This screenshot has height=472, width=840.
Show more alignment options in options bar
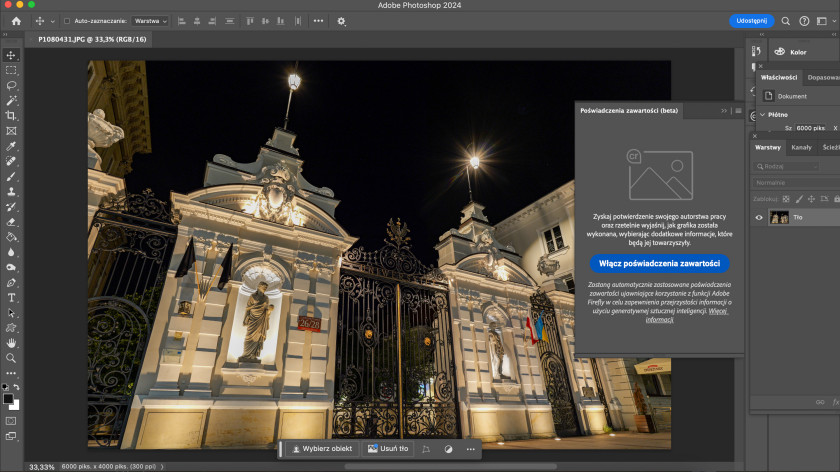pos(318,21)
